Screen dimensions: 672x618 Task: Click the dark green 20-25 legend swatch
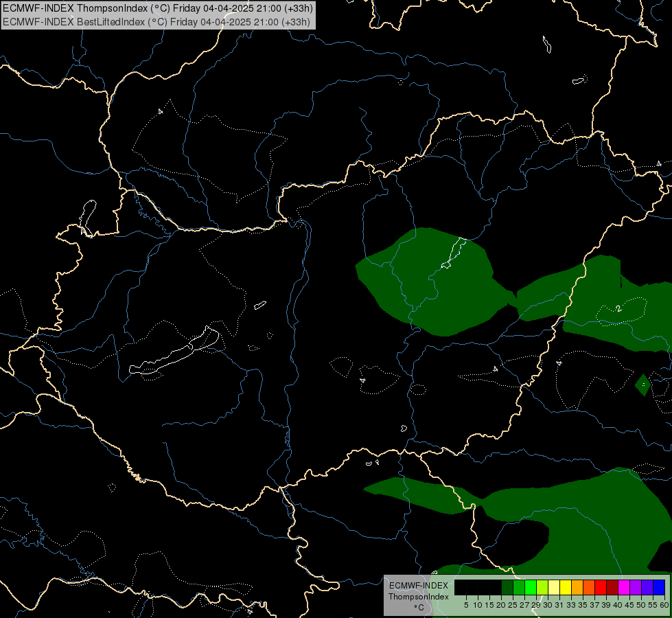click(x=507, y=587)
